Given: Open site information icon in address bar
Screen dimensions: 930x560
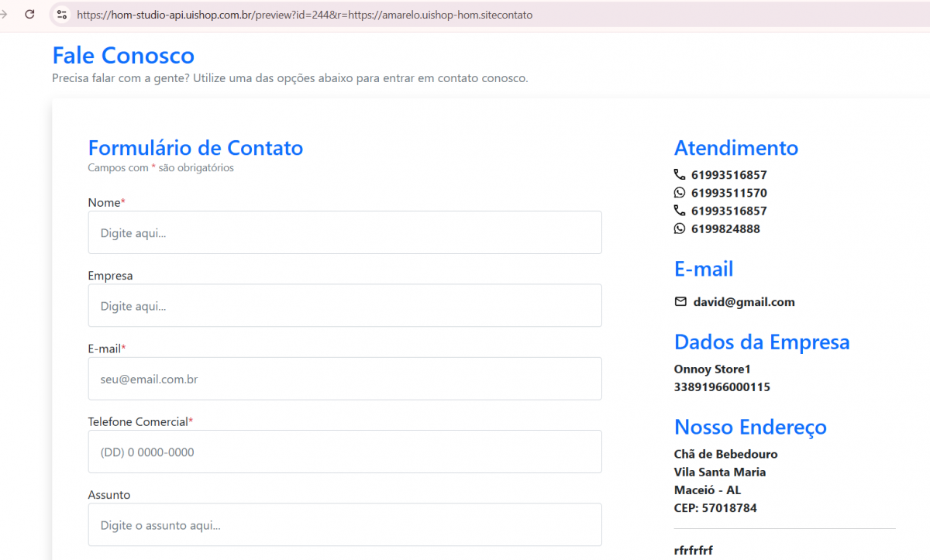Looking at the screenshot, I should pyautogui.click(x=62, y=14).
